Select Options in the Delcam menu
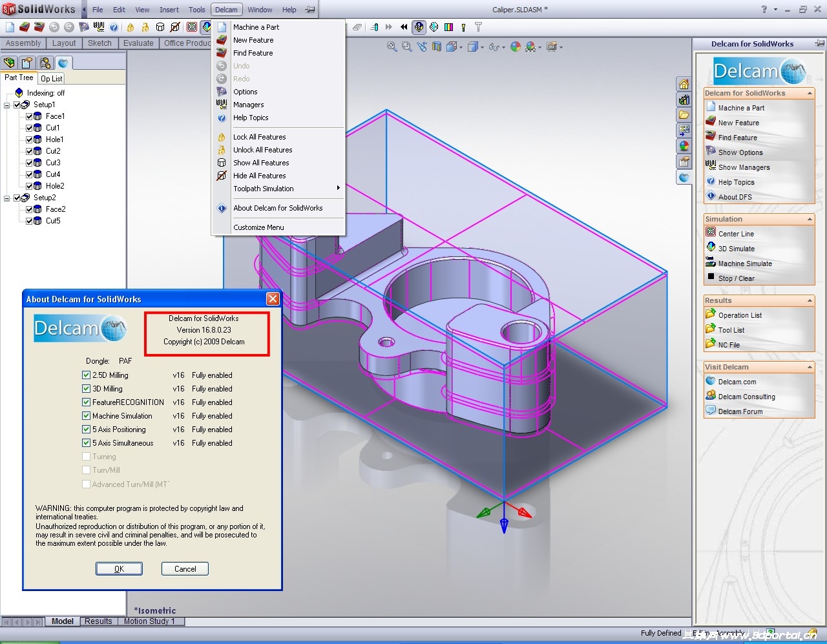The width and height of the screenshot is (827, 644). (278, 92)
